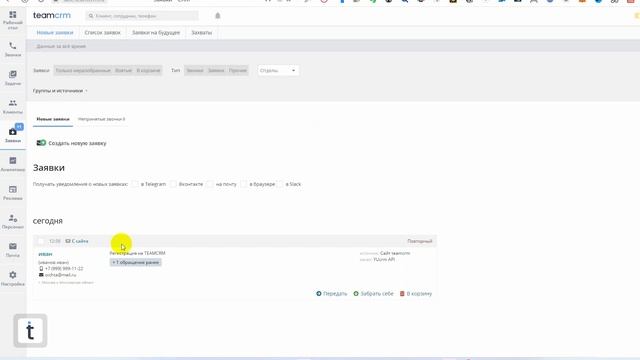Viewport: 640px width, 360px height.
Task: Enable на почту notifications checkbox
Action: coord(210,184)
